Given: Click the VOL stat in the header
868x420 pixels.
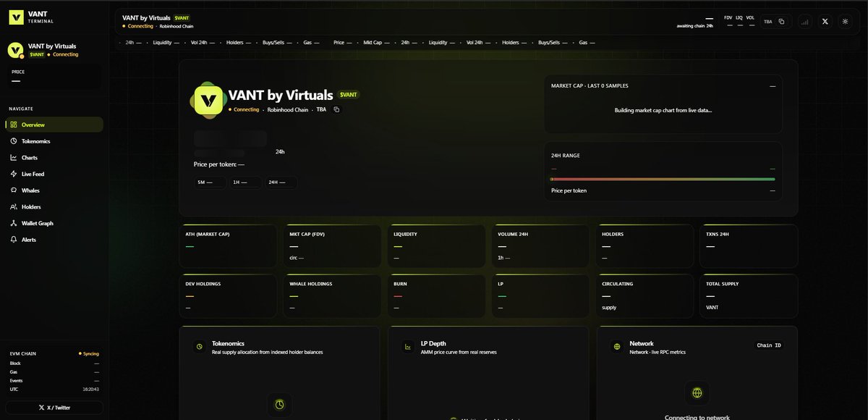Looking at the screenshot, I should pos(750,21).
